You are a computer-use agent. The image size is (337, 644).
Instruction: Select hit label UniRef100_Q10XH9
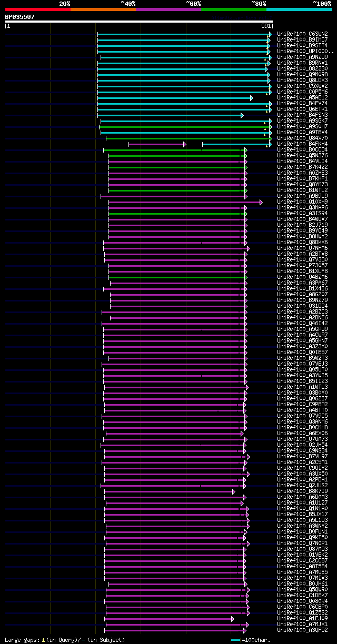click(x=302, y=202)
